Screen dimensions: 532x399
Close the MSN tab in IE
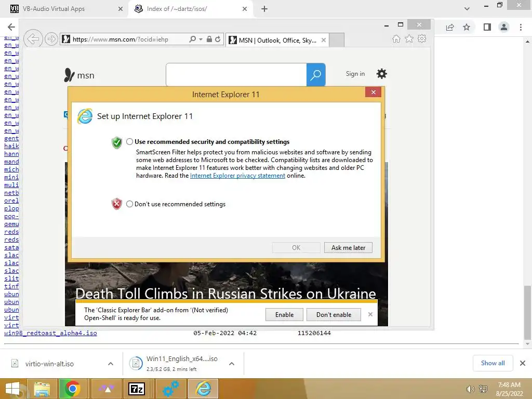(x=324, y=40)
